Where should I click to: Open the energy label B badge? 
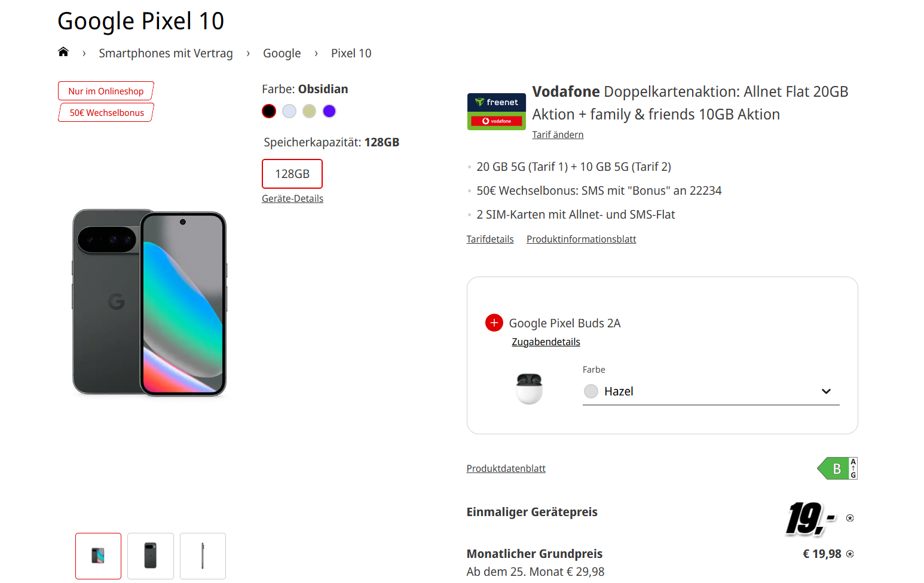[x=837, y=468]
